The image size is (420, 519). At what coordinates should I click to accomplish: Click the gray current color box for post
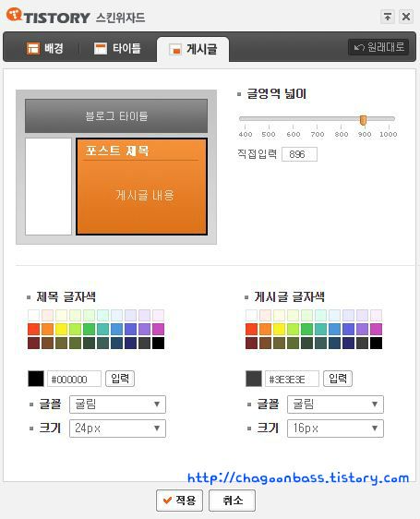pos(254,379)
